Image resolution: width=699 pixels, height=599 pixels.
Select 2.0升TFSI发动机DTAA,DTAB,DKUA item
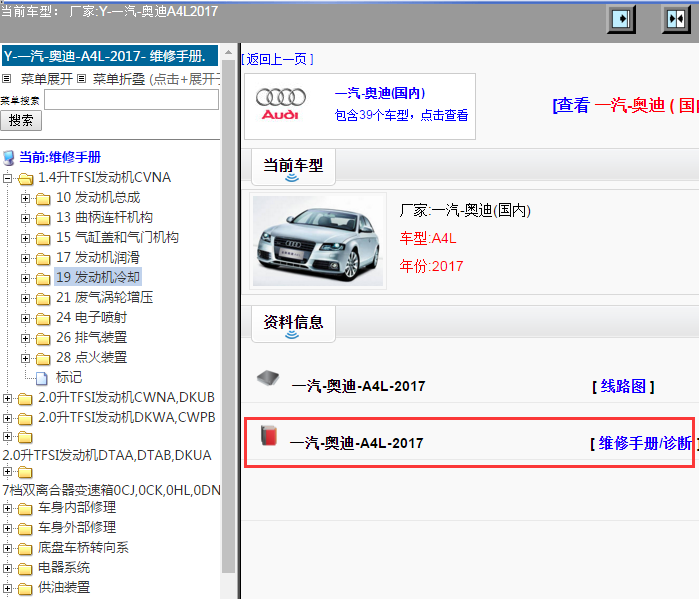tap(107, 455)
